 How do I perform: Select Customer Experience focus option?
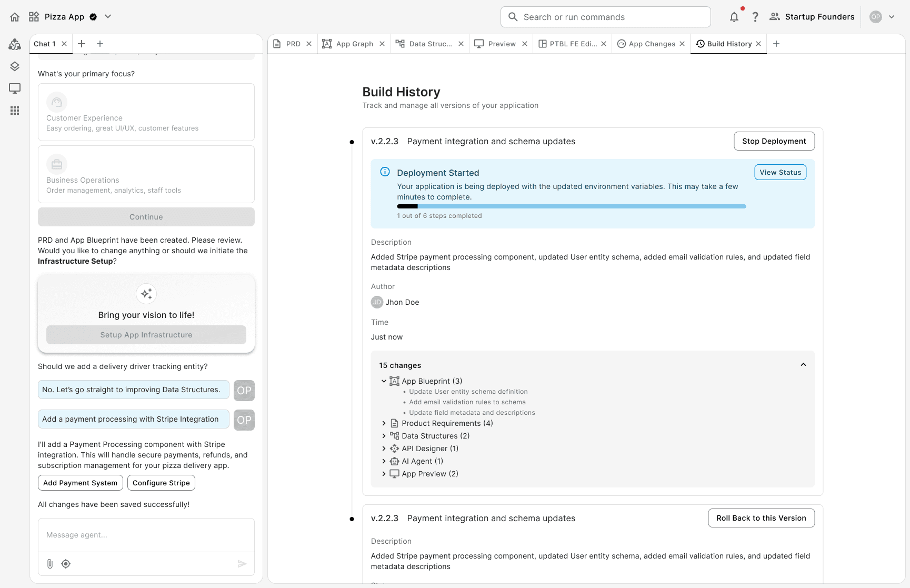146,112
